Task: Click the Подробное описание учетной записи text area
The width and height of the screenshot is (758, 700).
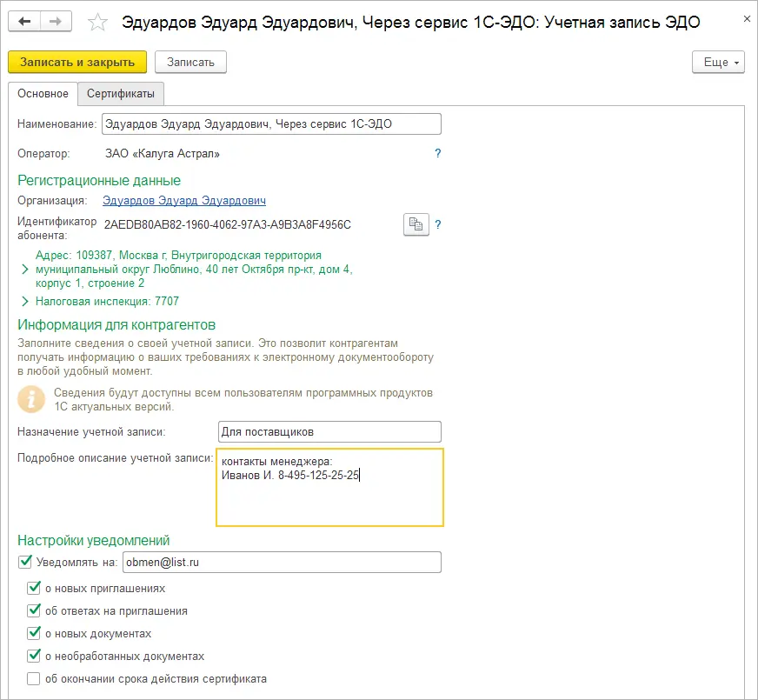Action: tap(329, 487)
